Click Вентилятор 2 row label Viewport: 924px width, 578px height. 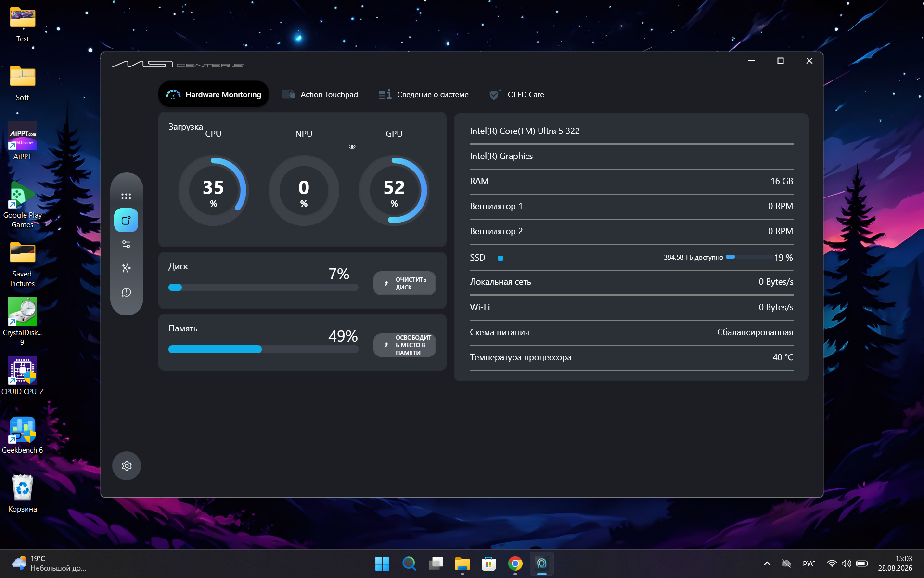point(496,231)
